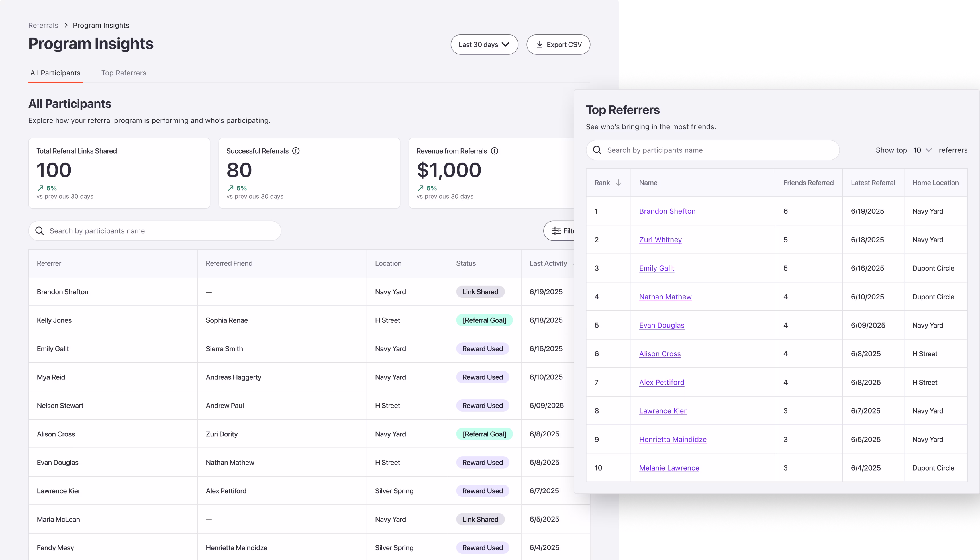Open the Last 30 days date range dropdown
Viewport: 980px width, 560px height.
pos(484,44)
